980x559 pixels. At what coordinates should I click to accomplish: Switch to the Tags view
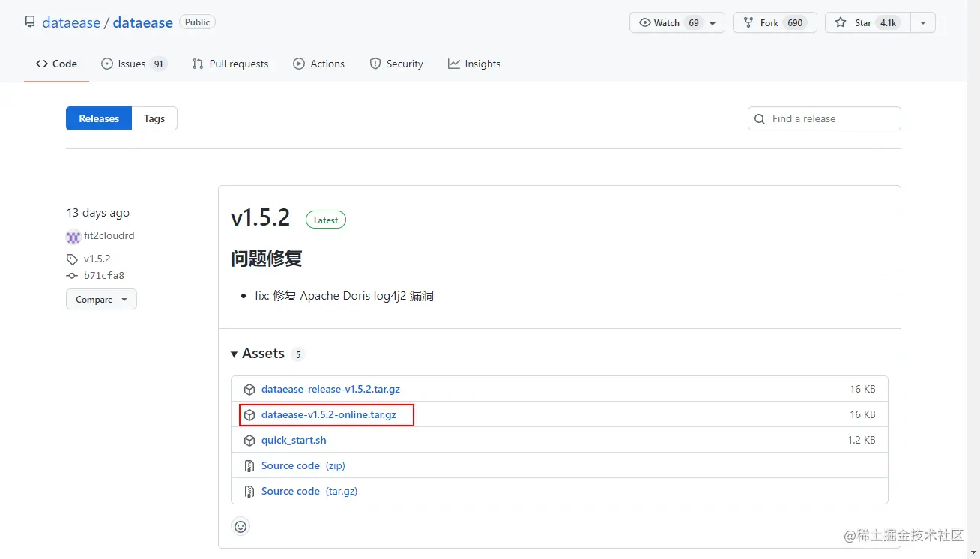point(154,118)
